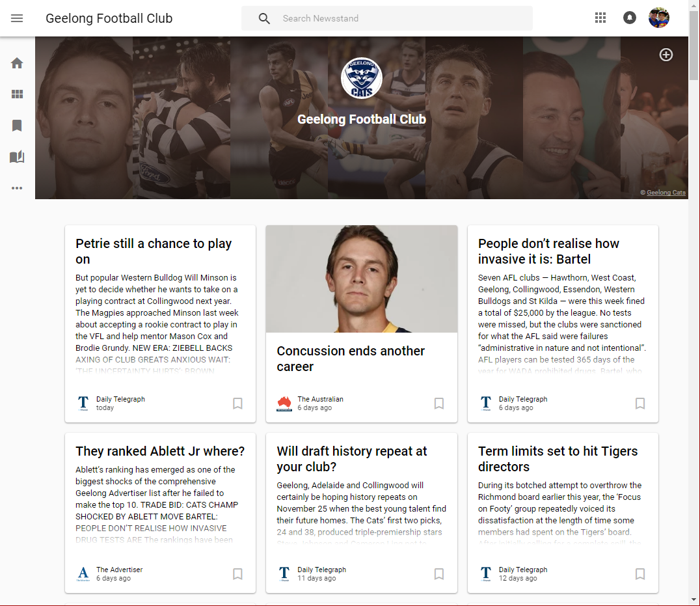Image resolution: width=700 pixels, height=606 pixels.
Task: Open 'Will draft history repeat at your club?'
Action: click(x=352, y=459)
